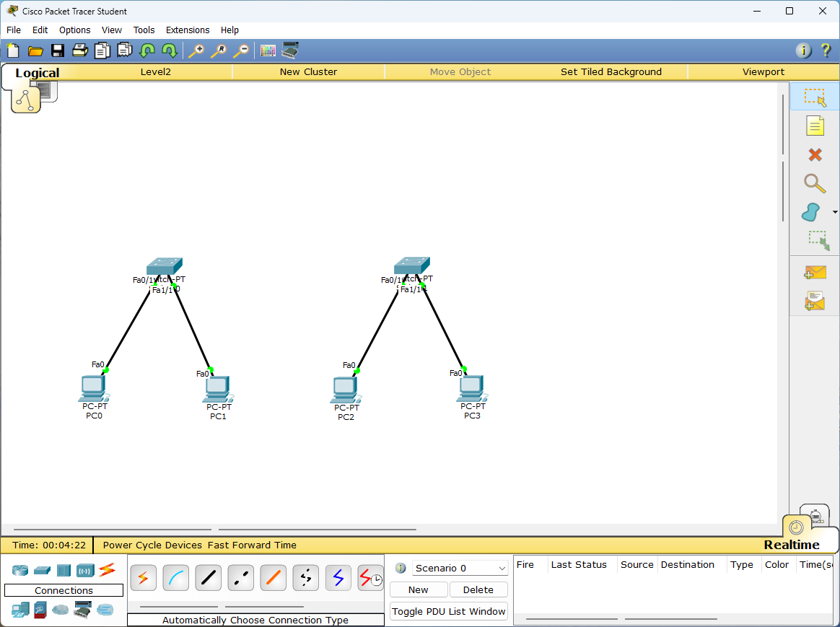Click the scenario Delete button
The image size is (840, 627).
[x=478, y=589]
